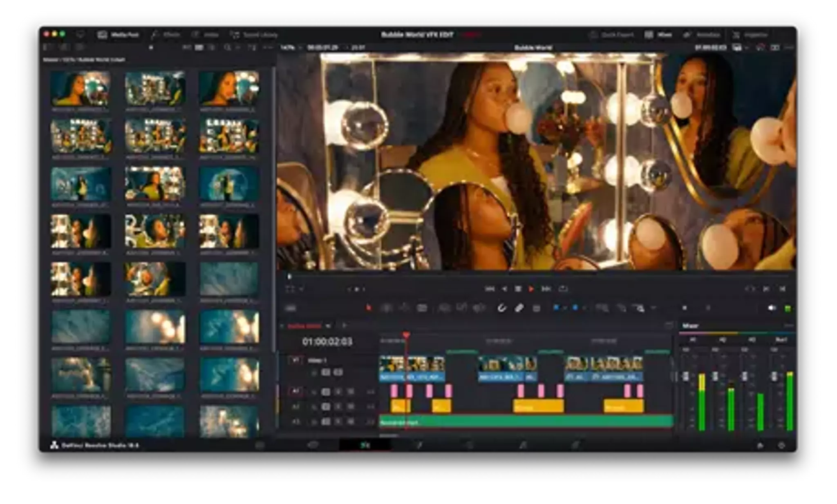
Task: Click the red timeline playhead marker
Action: [406, 335]
